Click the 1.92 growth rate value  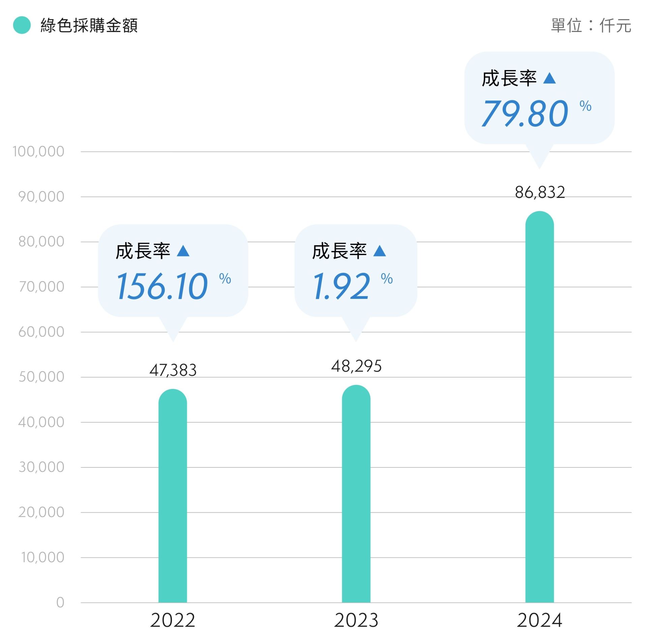(341, 286)
